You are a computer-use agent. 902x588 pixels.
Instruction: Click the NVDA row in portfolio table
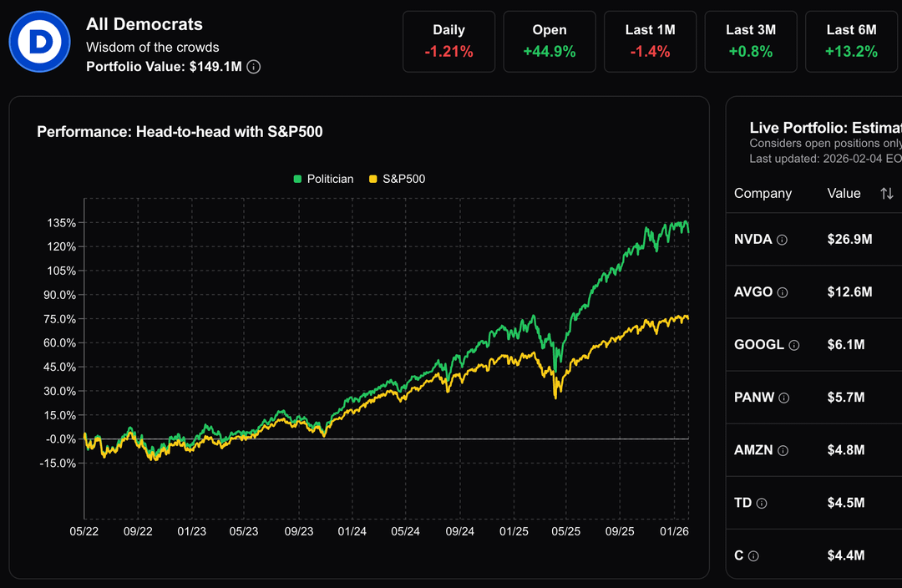(x=814, y=240)
